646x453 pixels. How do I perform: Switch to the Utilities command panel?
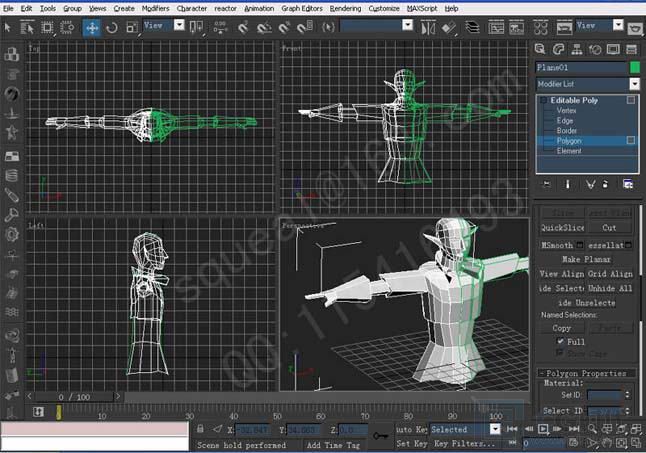pos(632,49)
